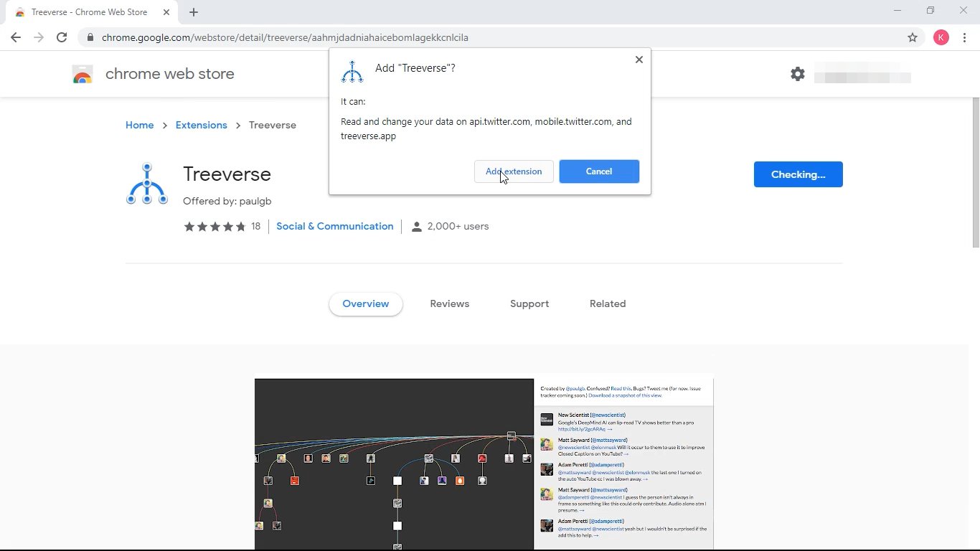980x551 pixels.
Task: Cancel the Add Treeverse dialog
Action: click(599, 171)
